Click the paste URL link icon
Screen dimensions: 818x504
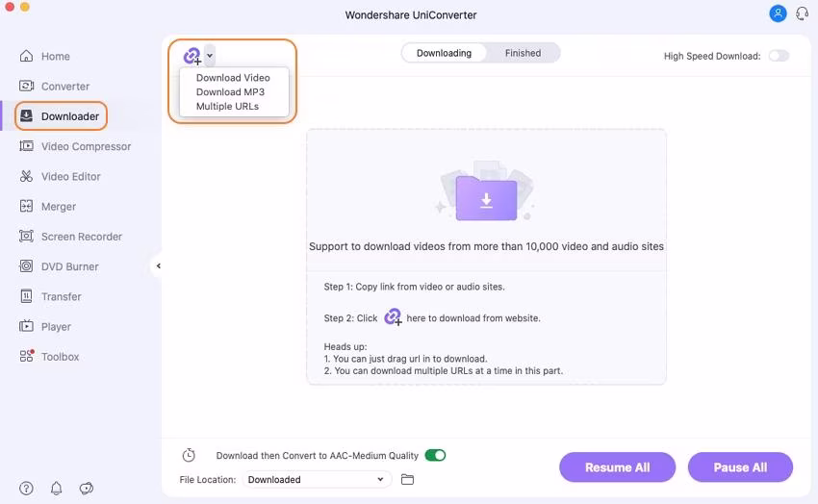tap(192, 56)
